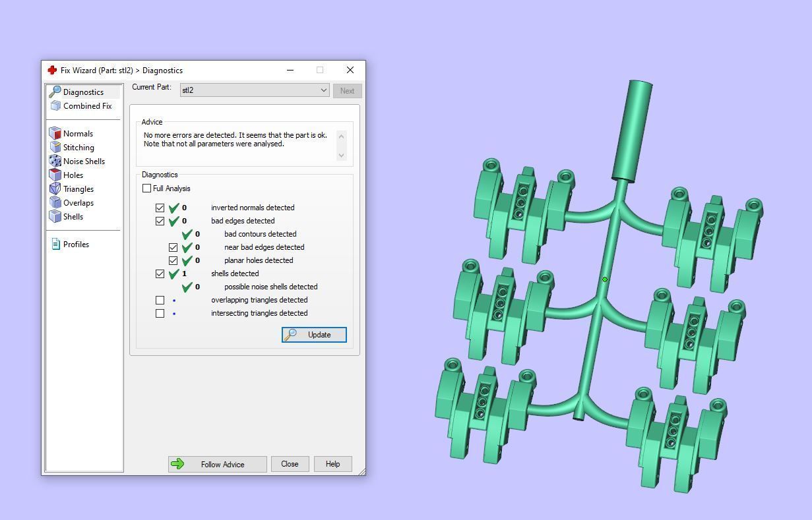Go to the Stitching page
The width and height of the screenshot is (812, 520).
(78, 148)
